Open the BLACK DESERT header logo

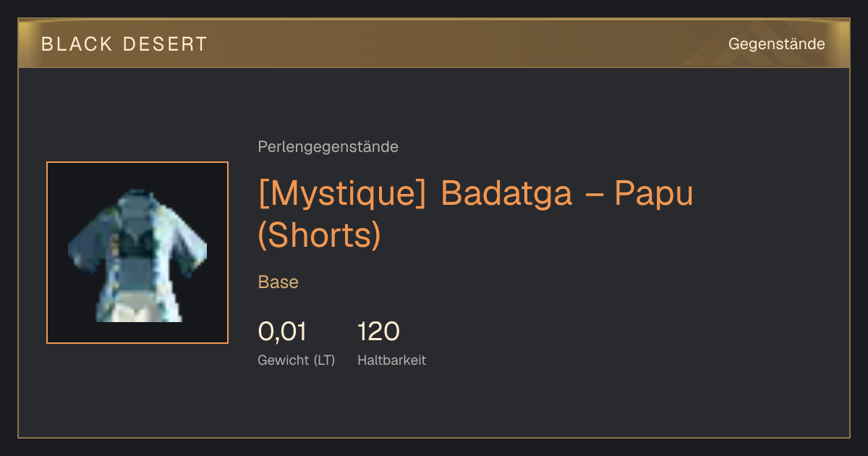[x=124, y=44]
